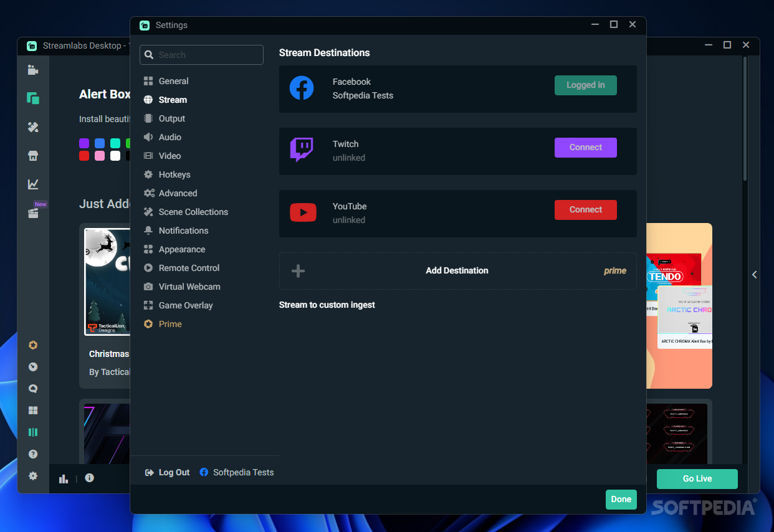Image resolution: width=774 pixels, height=532 pixels.
Task: Open the Dashboard gauge icon in main sidebar
Action: tap(33, 367)
